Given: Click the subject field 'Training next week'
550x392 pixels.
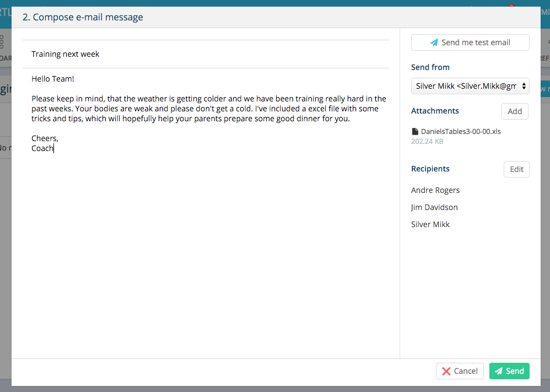Looking at the screenshot, I should click(x=206, y=54).
